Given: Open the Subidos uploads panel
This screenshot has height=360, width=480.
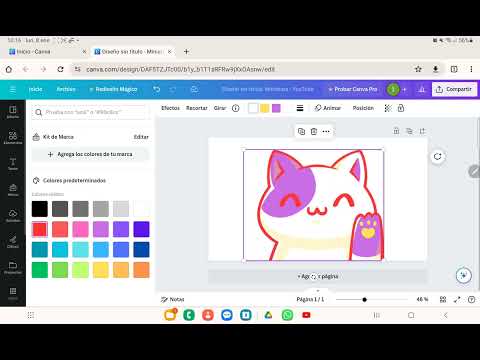Looking at the screenshot, I should coord(13,216).
